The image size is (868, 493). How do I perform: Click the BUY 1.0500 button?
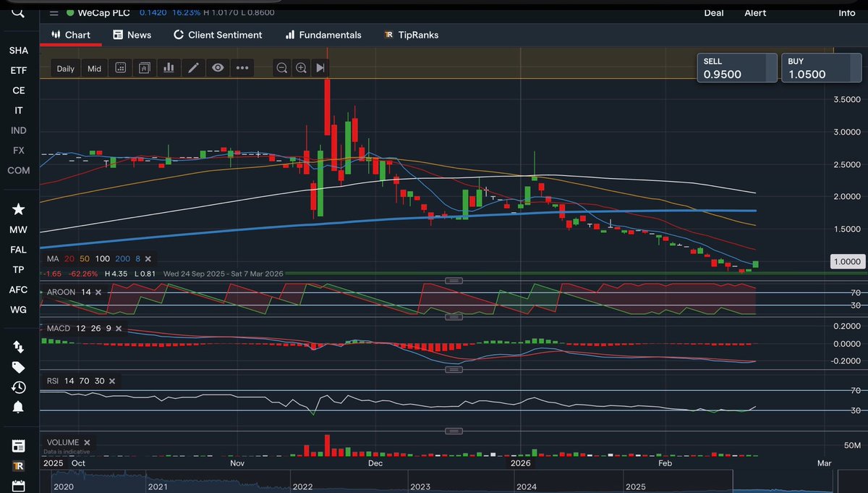[820, 68]
